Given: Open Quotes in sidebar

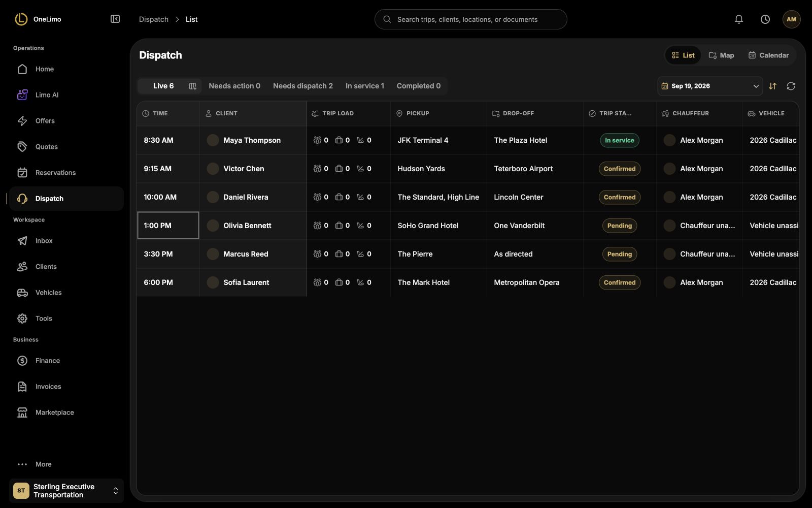Looking at the screenshot, I should 66,147.
